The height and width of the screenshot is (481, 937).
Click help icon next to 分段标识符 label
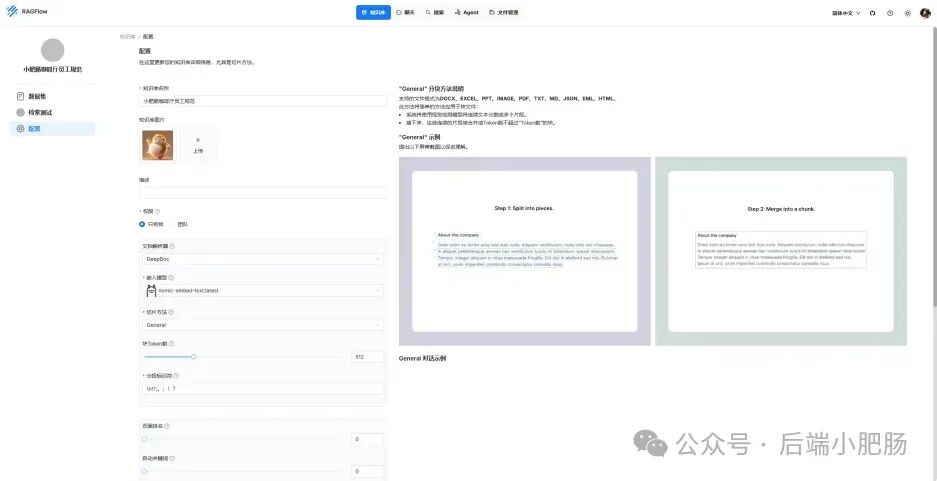pos(176,376)
